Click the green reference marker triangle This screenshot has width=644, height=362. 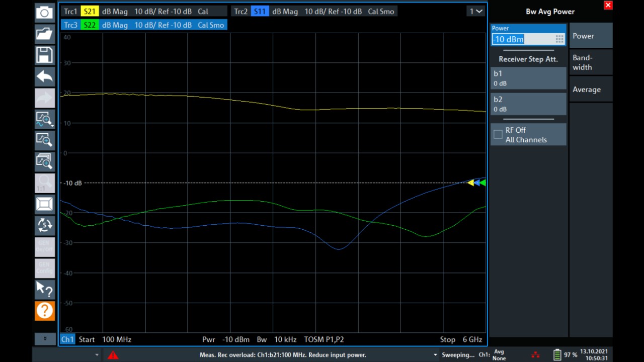[483, 183]
